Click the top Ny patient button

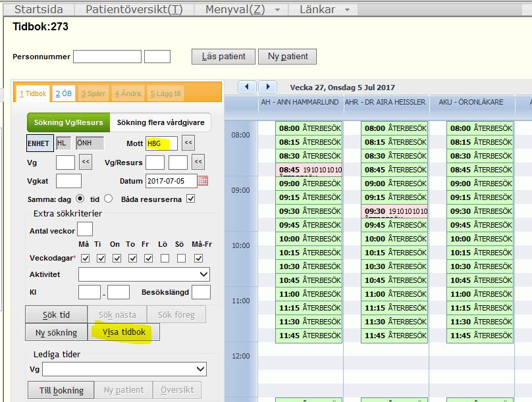(x=288, y=57)
